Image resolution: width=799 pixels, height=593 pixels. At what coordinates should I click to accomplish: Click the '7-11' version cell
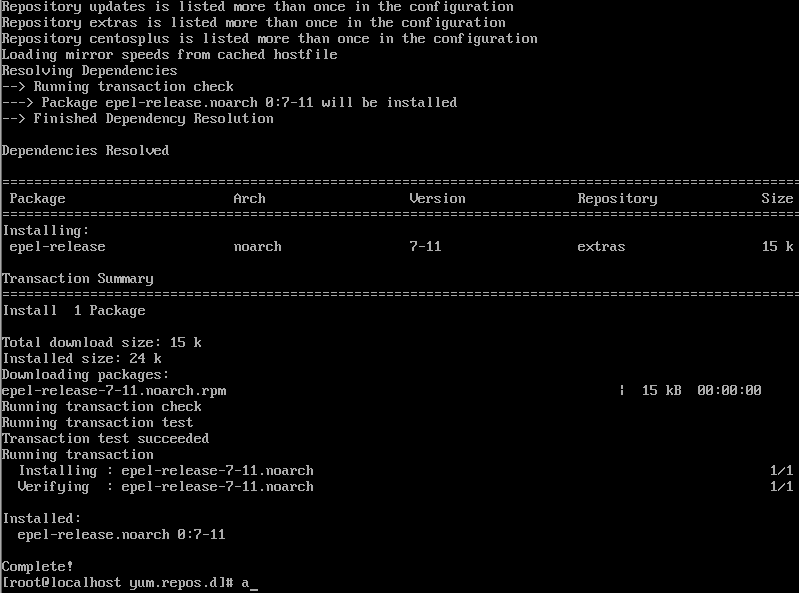point(425,247)
